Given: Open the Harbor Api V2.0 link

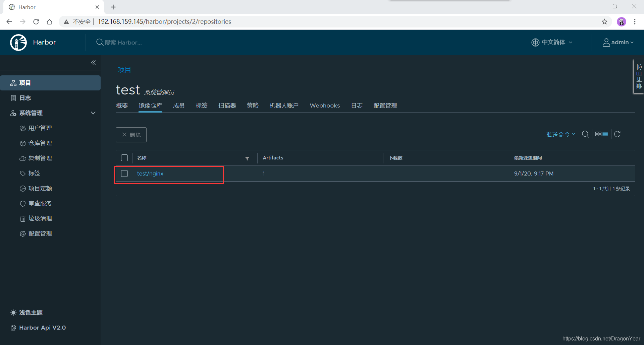Looking at the screenshot, I should (38, 328).
